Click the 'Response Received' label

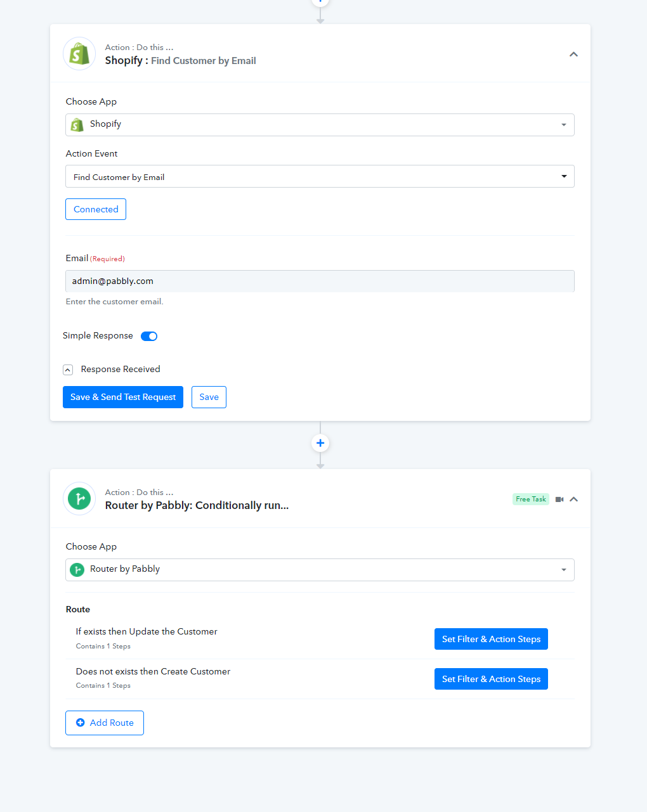tap(121, 369)
